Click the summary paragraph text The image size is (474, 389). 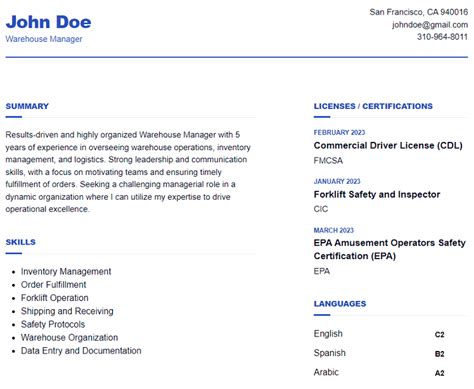[128, 172]
